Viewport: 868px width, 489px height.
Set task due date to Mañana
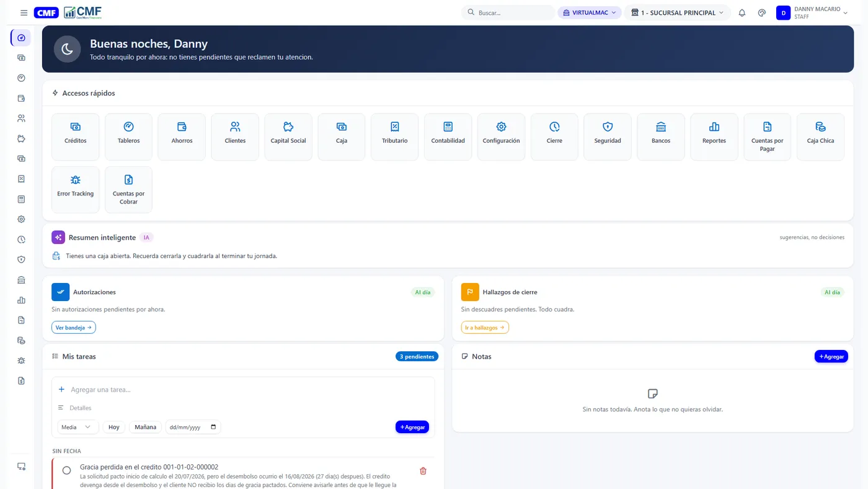[x=146, y=427]
